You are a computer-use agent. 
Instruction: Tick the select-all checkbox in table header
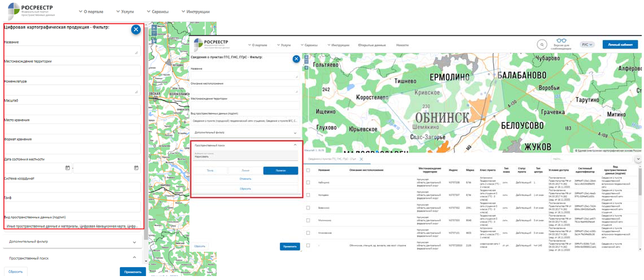(x=308, y=170)
